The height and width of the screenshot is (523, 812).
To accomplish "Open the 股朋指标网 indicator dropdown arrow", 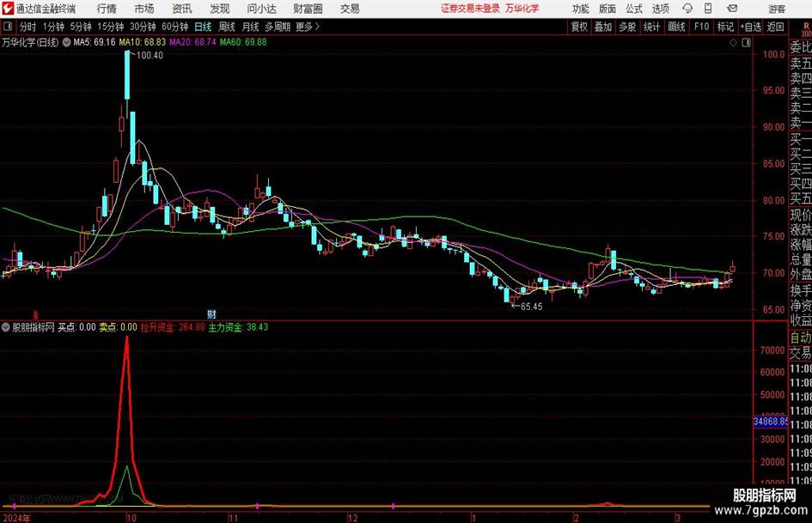I will 6,327.
